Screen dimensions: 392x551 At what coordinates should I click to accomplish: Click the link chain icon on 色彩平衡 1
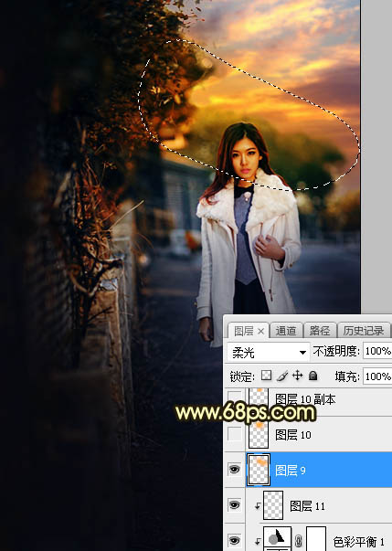click(x=298, y=540)
